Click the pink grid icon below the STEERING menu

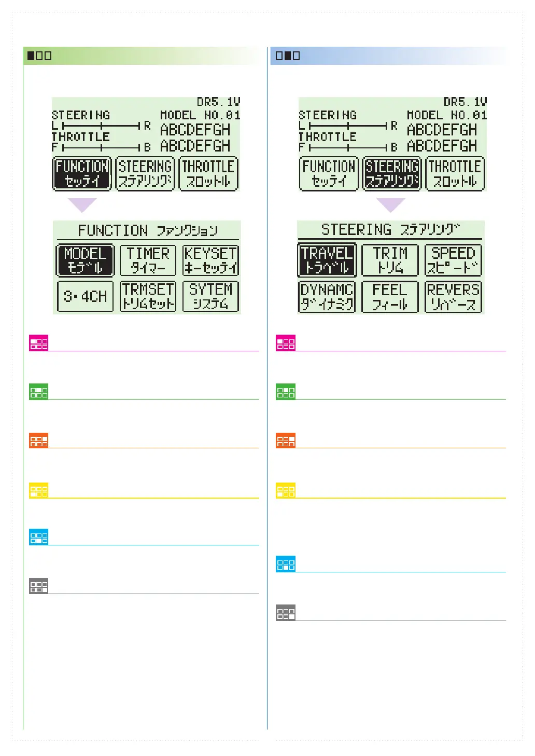tap(286, 343)
